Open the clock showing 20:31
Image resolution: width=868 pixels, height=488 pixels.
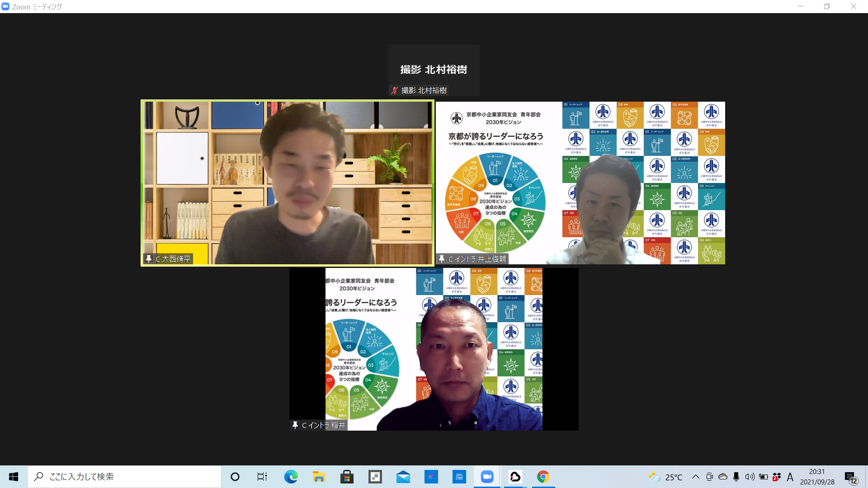(817, 477)
